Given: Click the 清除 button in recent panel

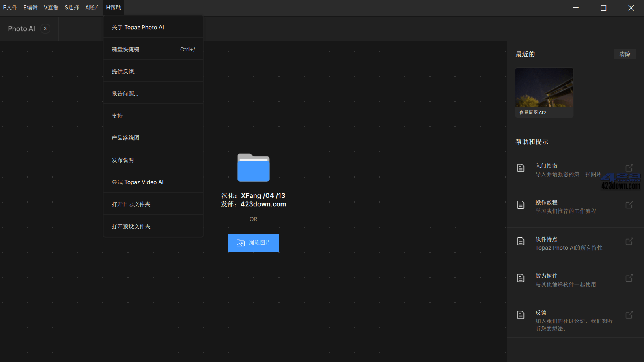Looking at the screenshot, I should pyautogui.click(x=625, y=54).
